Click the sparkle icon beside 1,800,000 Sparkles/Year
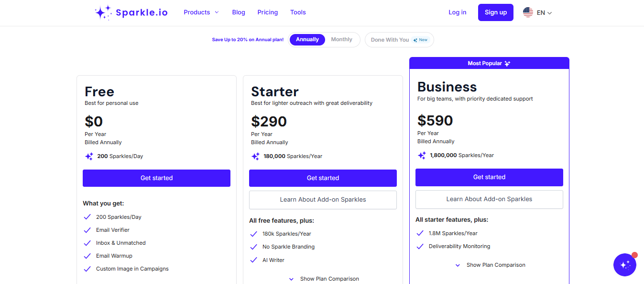 click(x=421, y=155)
